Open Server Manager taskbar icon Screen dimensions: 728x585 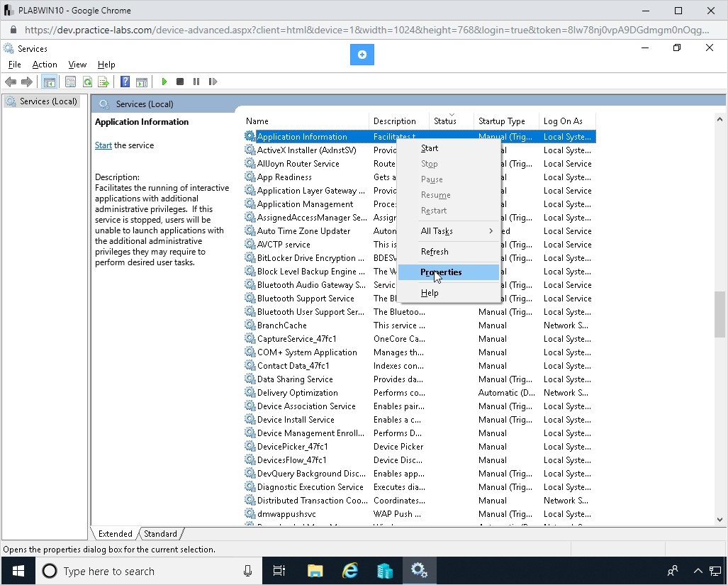pyautogui.click(x=384, y=571)
